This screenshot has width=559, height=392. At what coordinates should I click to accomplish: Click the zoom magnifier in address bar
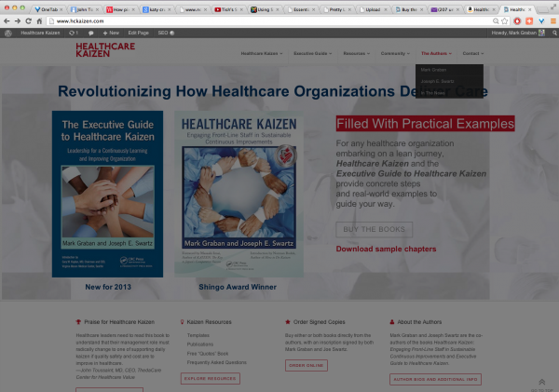(x=496, y=21)
